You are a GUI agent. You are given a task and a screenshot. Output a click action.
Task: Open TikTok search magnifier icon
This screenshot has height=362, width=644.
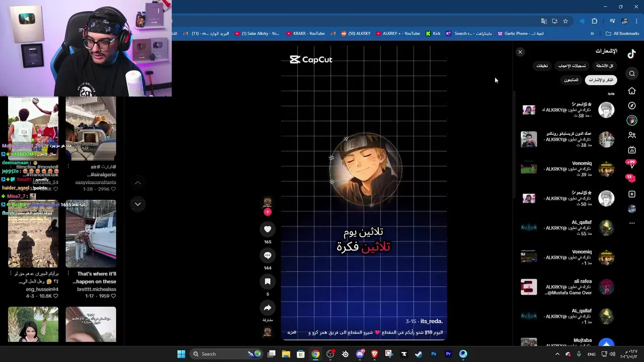coord(632,74)
